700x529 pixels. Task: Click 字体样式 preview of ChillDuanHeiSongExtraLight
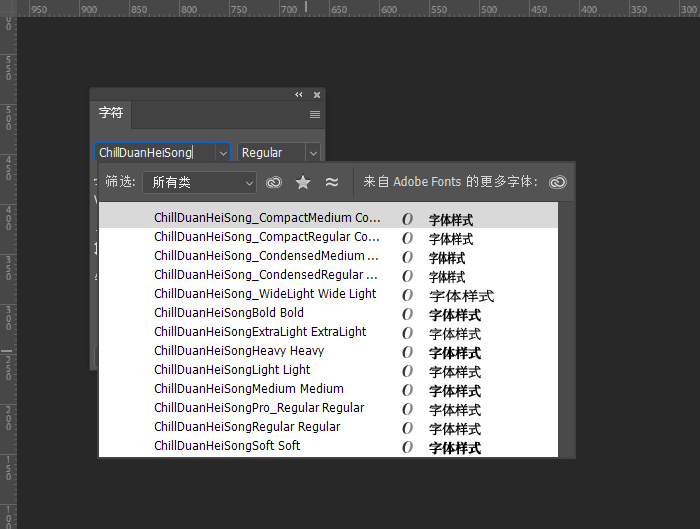click(x=455, y=334)
